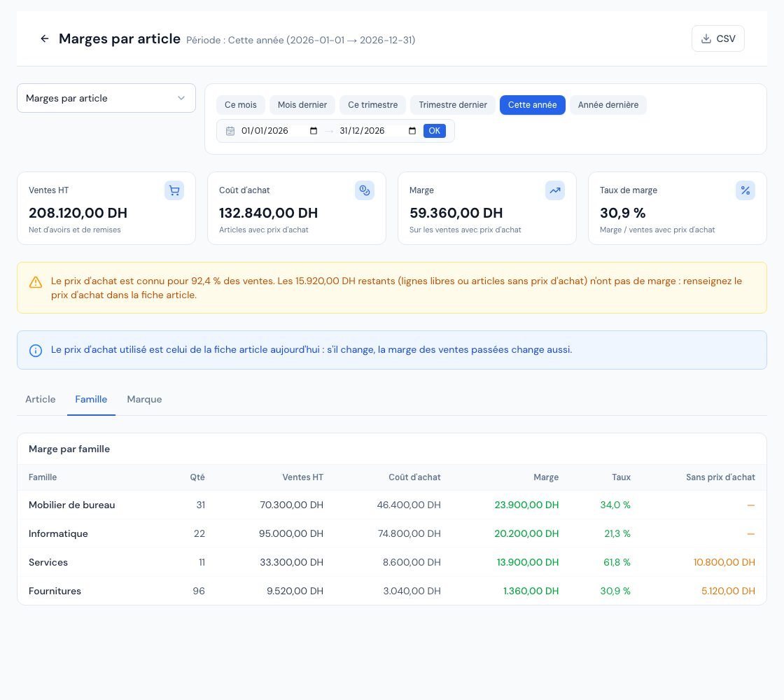This screenshot has height=700, width=784.
Task: Click the percent icon on Taux de marge card
Action: click(745, 190)
